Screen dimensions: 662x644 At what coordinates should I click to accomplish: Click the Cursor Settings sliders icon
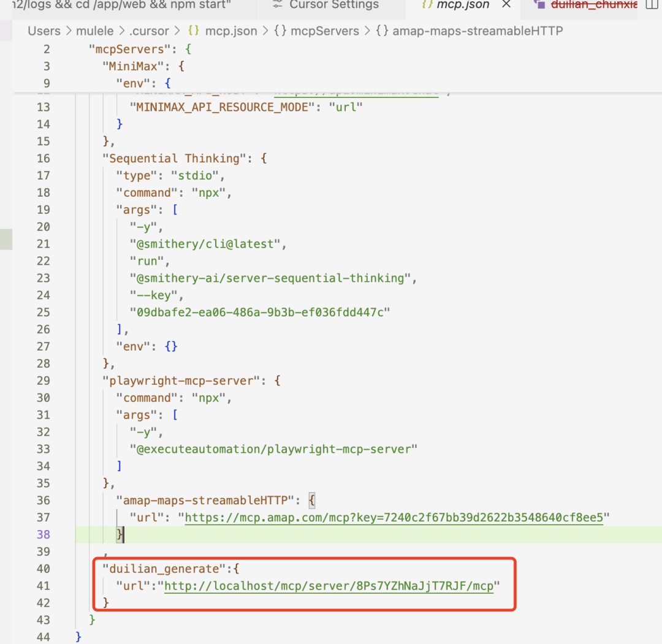coord(278,5)
